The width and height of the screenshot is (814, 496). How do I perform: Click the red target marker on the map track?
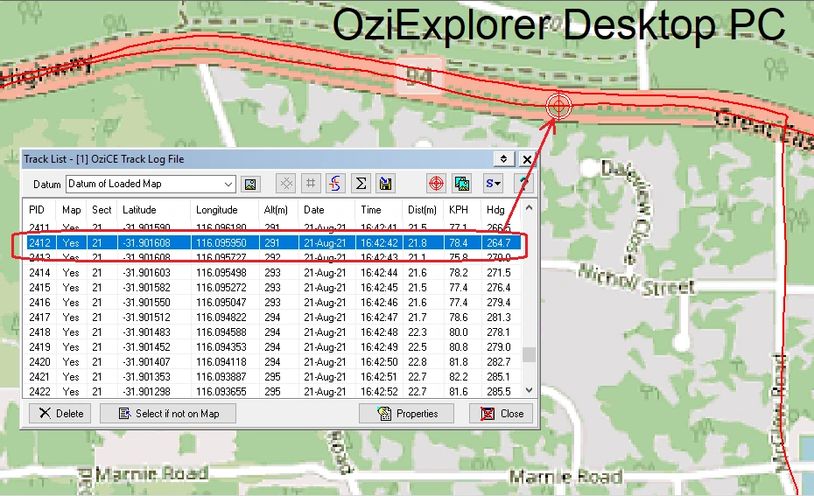[559, 106]
